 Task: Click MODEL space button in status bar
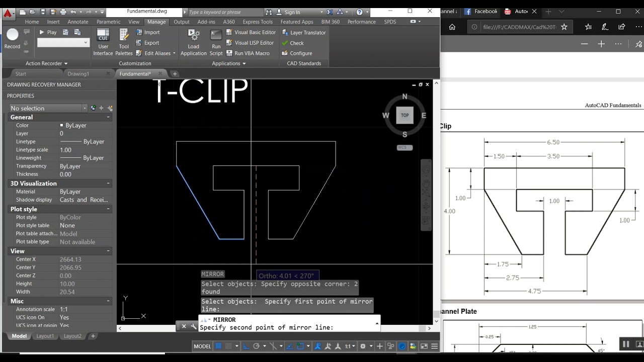pos(202,346)
